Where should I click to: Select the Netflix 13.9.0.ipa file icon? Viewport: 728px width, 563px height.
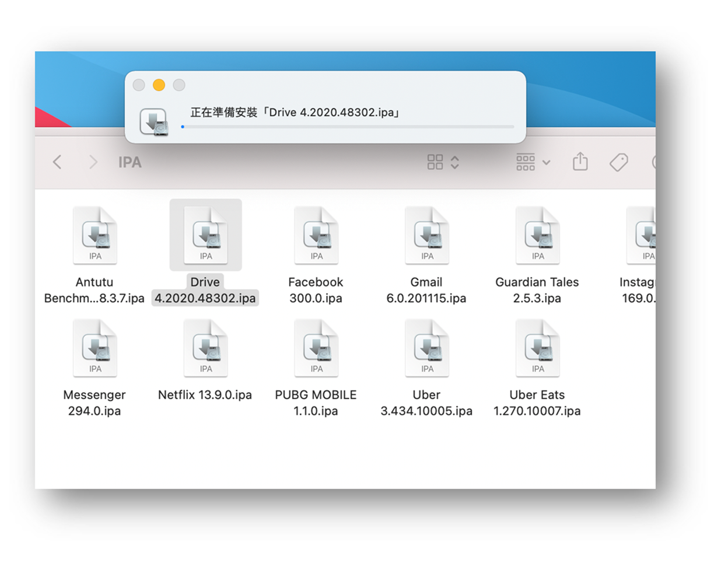tap(205, 348)
